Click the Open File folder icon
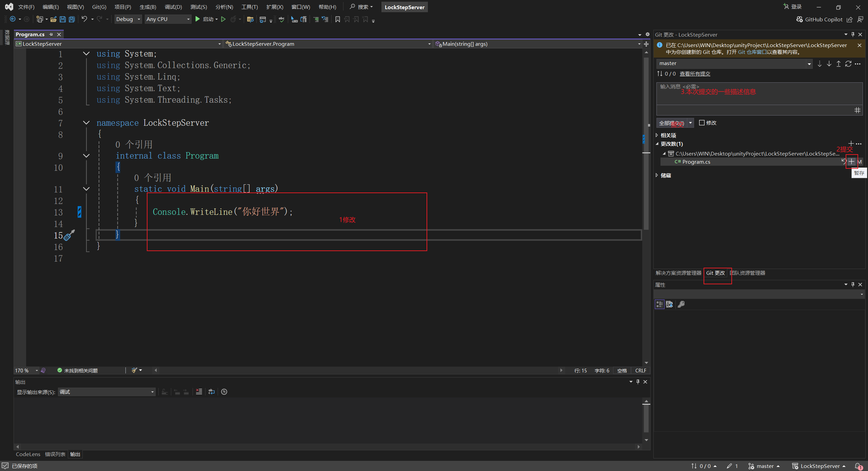This screenshot has width=868, height=471. pos(53,19)
